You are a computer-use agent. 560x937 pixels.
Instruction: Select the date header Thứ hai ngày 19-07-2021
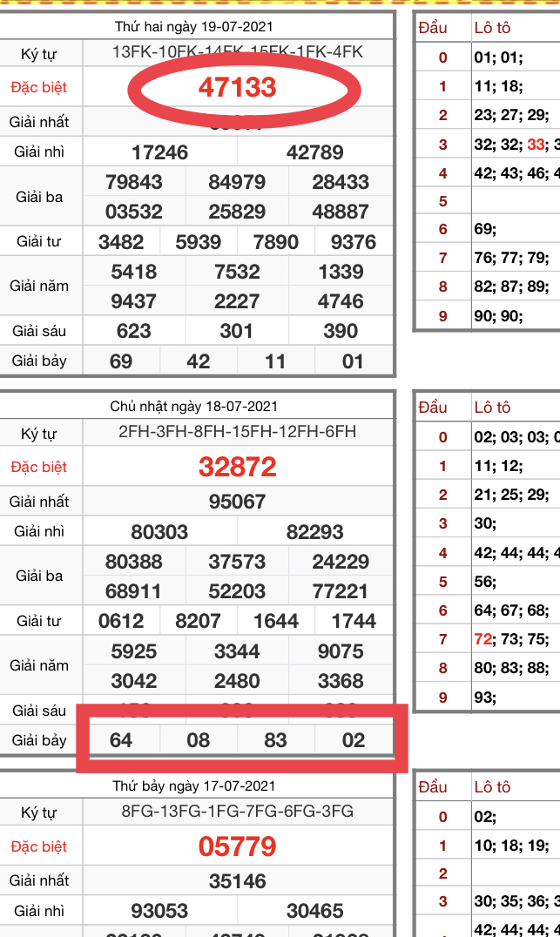194,27
